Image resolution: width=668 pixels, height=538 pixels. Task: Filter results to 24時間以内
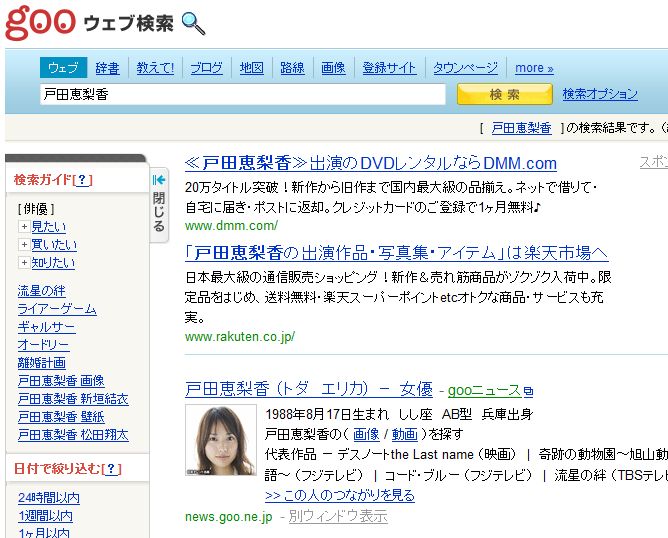click(49, 498)
